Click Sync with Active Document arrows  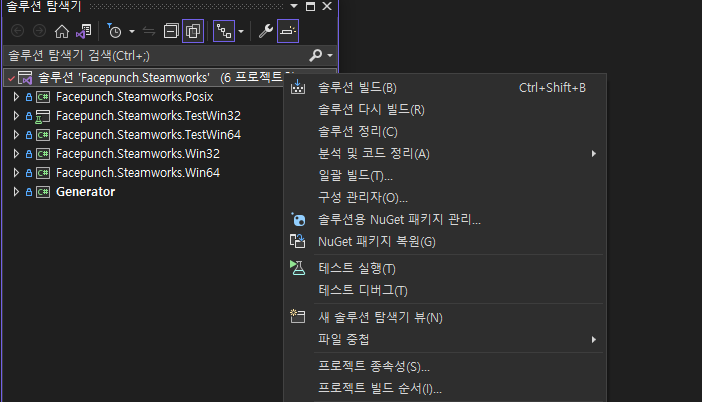(149, 31)
